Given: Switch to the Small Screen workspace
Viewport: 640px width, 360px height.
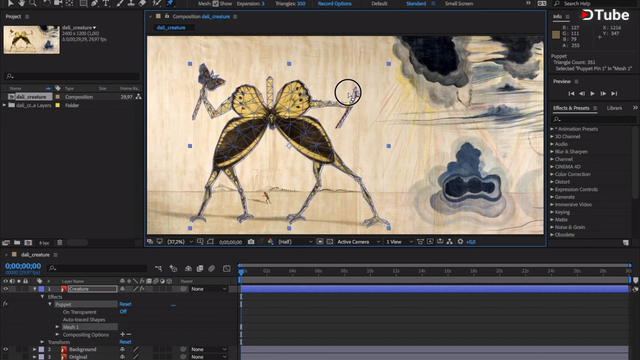Looking at the screenshot, I should pos(459,3).
